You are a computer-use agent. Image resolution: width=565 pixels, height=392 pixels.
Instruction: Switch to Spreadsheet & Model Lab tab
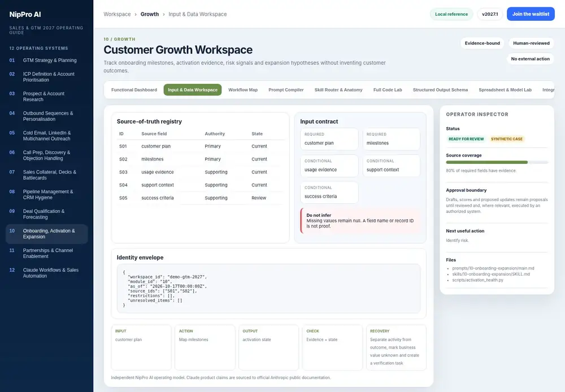(x=505, y=90)
